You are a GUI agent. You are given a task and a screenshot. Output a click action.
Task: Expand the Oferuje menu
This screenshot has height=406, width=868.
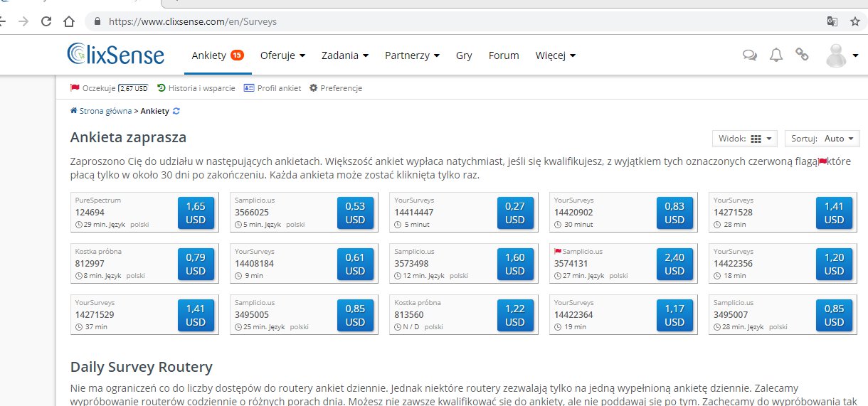[282, 55]
